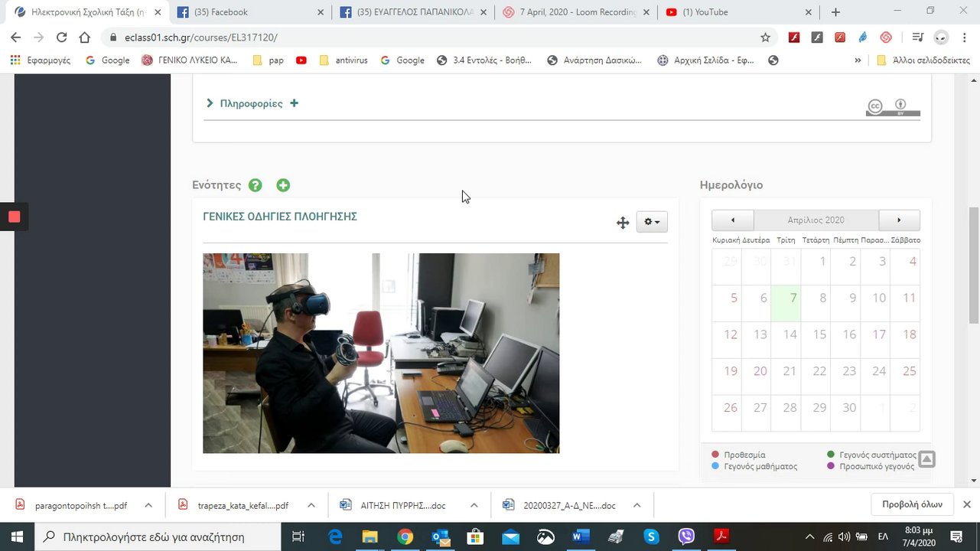
Task: Click the Creative Commons license icon
Action: (x=893, y=108)
